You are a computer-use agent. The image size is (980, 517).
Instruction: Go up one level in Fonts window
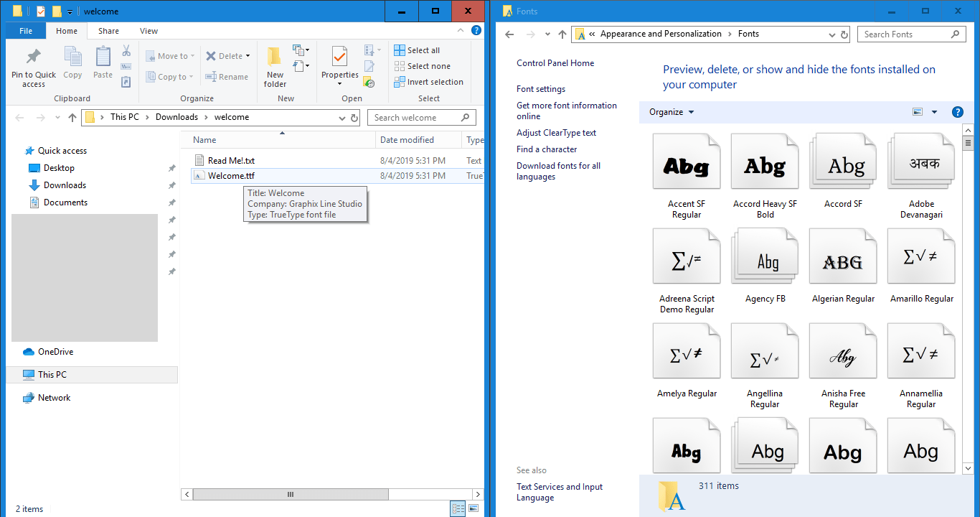point(562,34)
